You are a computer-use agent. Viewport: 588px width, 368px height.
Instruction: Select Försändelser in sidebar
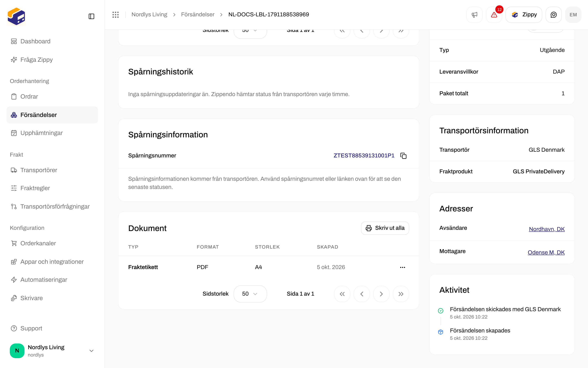tap(52, 115)
